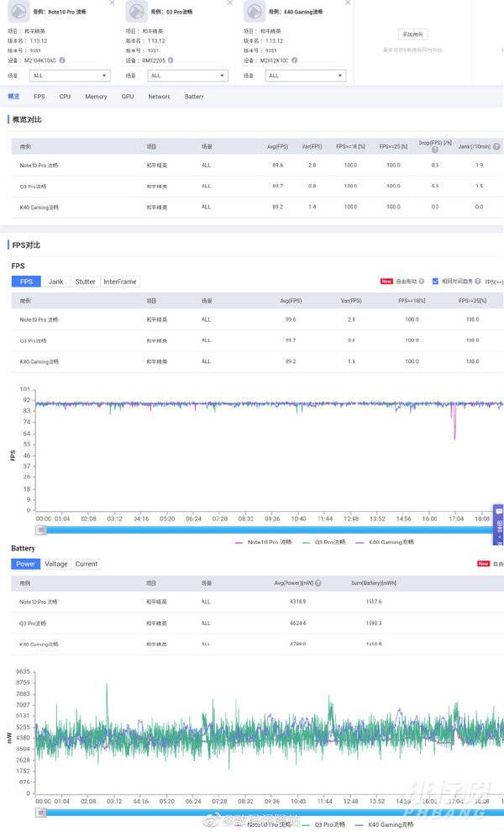The width and height of the screenshot is (504, 832).
Task: Toggle Q3 Pro legend entry under power chart
Action: [x=323, y=824]
